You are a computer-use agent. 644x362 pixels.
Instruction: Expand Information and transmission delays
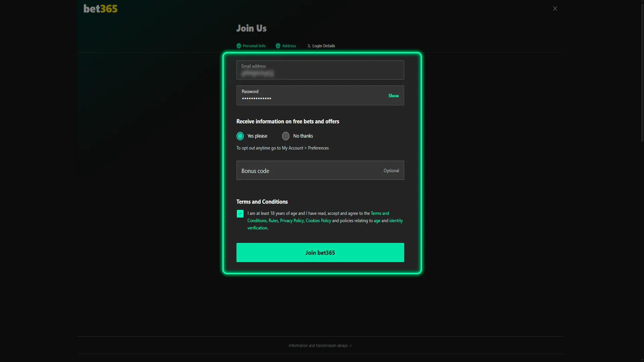[320, 346]
